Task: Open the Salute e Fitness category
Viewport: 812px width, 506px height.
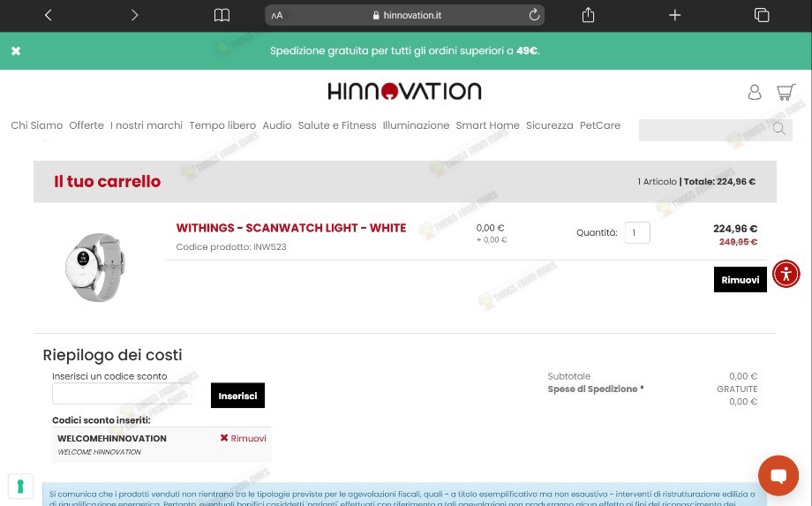Action: click(337, 125)
